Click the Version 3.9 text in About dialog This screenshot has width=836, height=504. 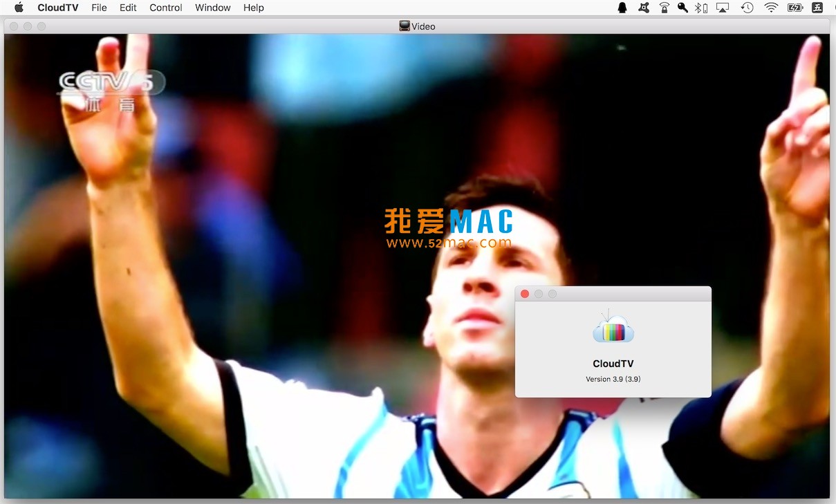pyautogui.click(x=613, y=379)
